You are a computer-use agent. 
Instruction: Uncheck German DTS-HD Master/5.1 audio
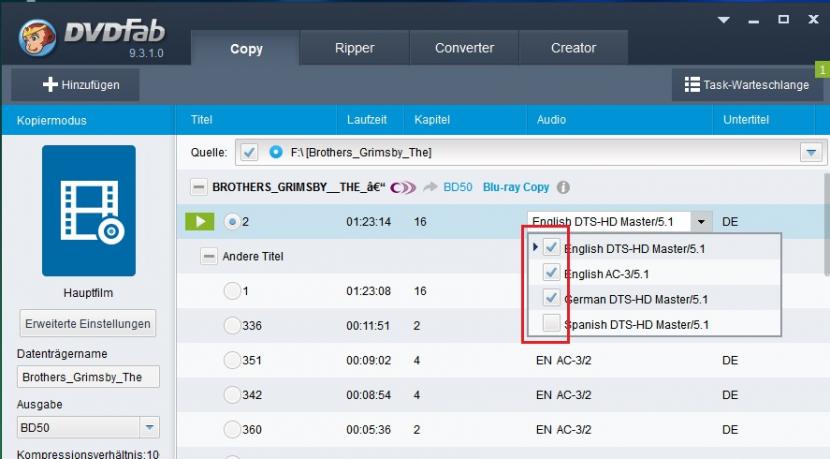tap(551, 298)
